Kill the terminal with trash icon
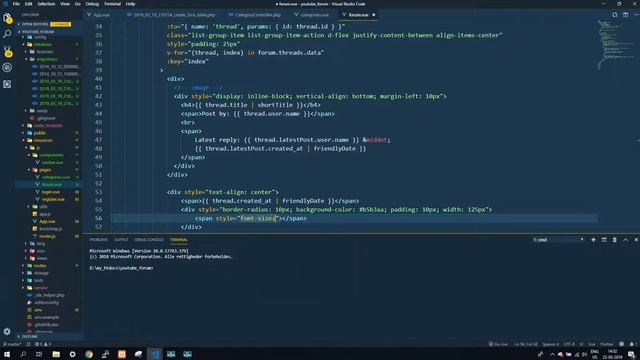Viewport: 640px width, 360px height. coord(615,240)
